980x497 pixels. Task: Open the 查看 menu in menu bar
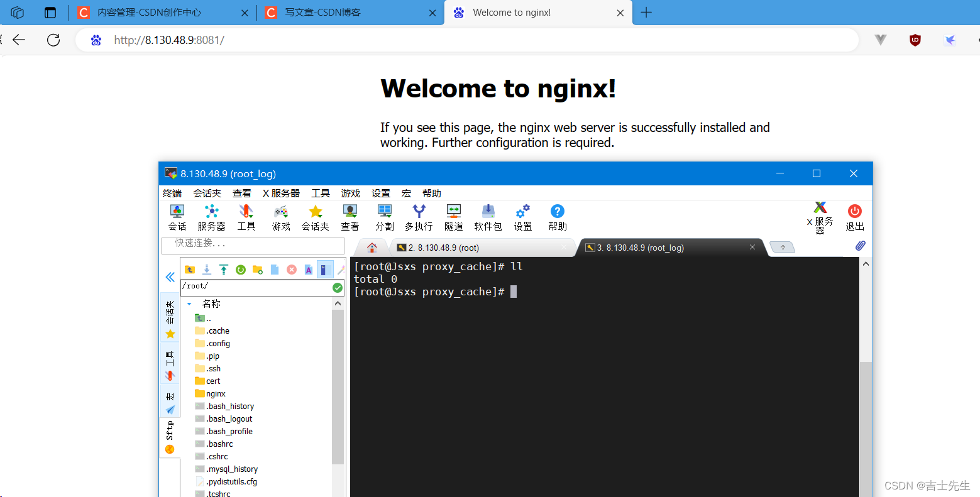[242, 193]
